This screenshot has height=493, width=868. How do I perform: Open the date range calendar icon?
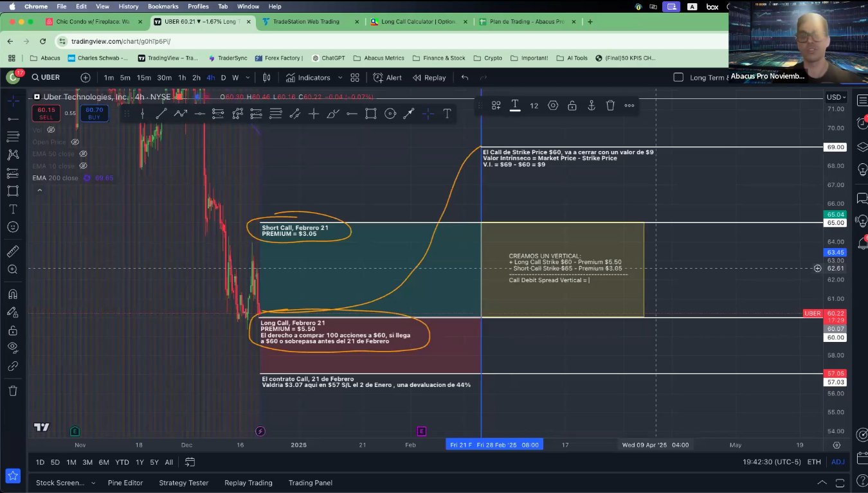coord(190,462)
